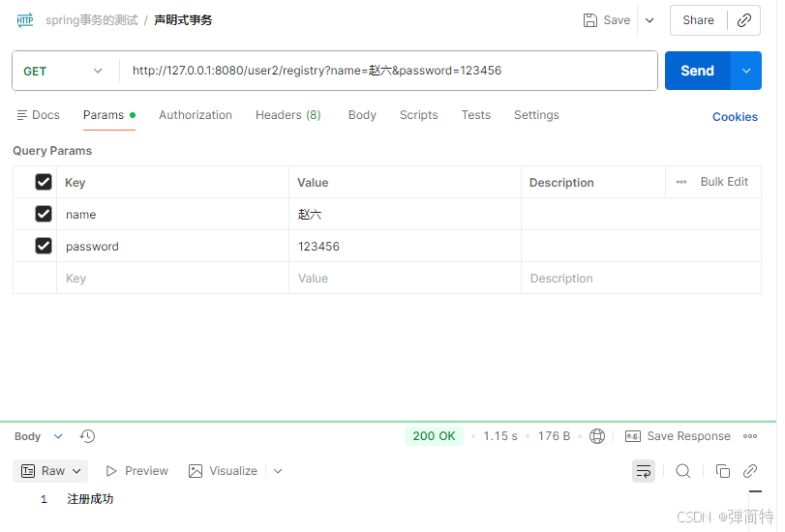The width and height of the screenshot is (785, 532).
Task: Open the response Body section dropdown
Action: click(x=39, y=436)
